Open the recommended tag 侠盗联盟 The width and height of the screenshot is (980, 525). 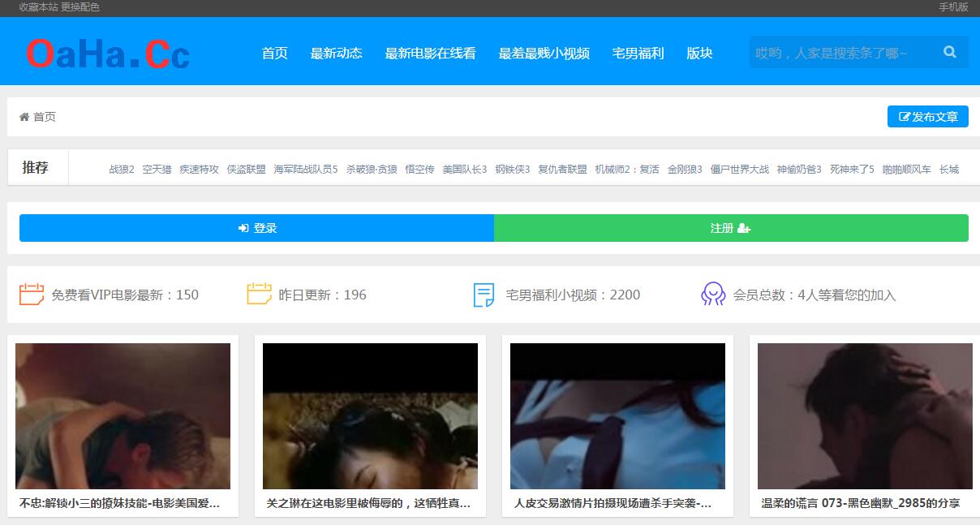[246, 170]
